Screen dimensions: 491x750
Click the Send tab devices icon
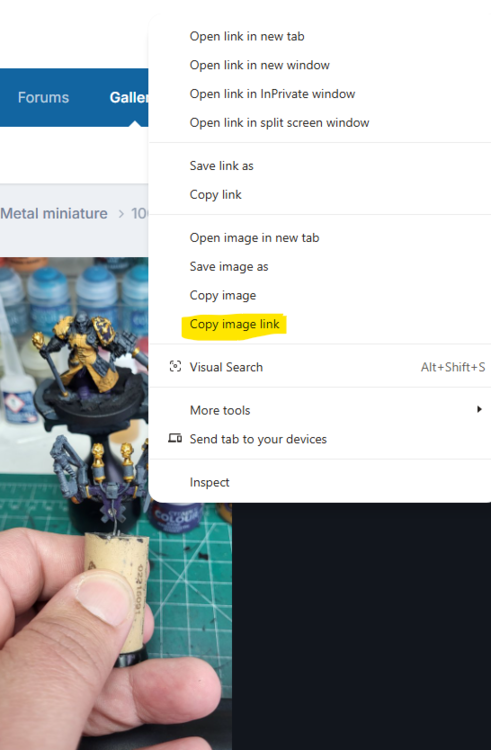tap(175, 438)
